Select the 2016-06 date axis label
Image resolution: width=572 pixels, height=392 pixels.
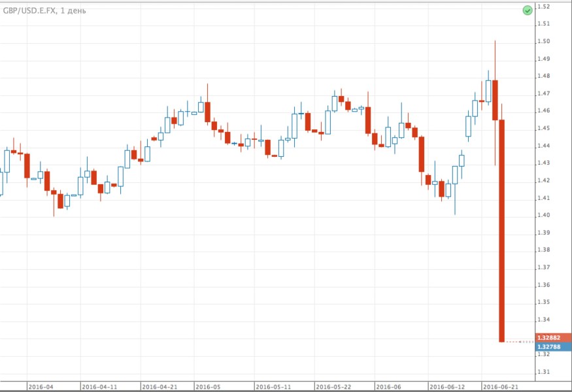click(388, 386)
